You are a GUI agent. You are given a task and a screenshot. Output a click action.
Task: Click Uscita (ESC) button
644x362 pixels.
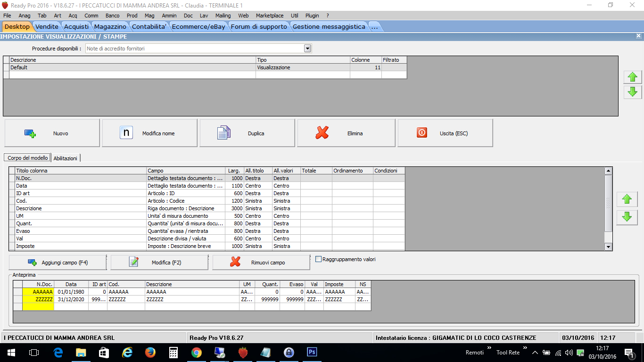click(446, 133)
